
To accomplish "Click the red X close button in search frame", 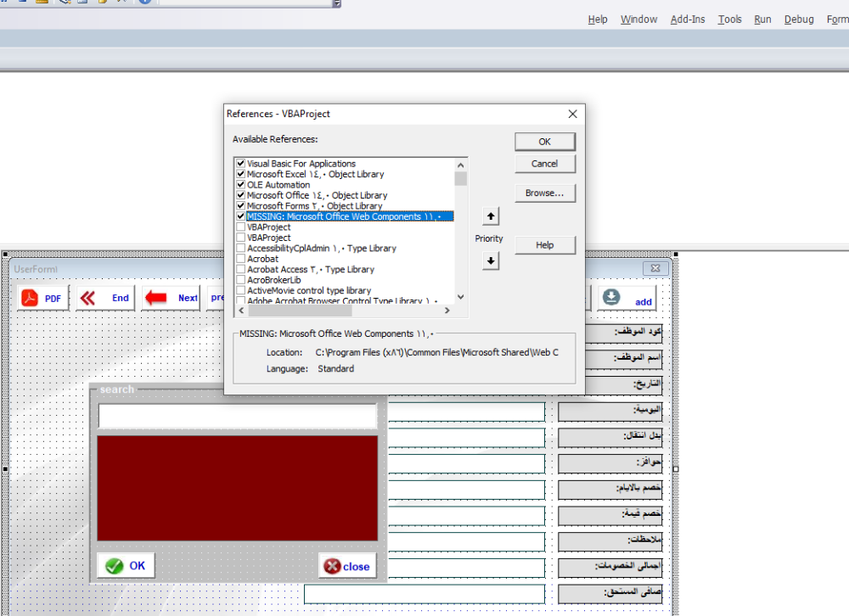I will [347, 566].
